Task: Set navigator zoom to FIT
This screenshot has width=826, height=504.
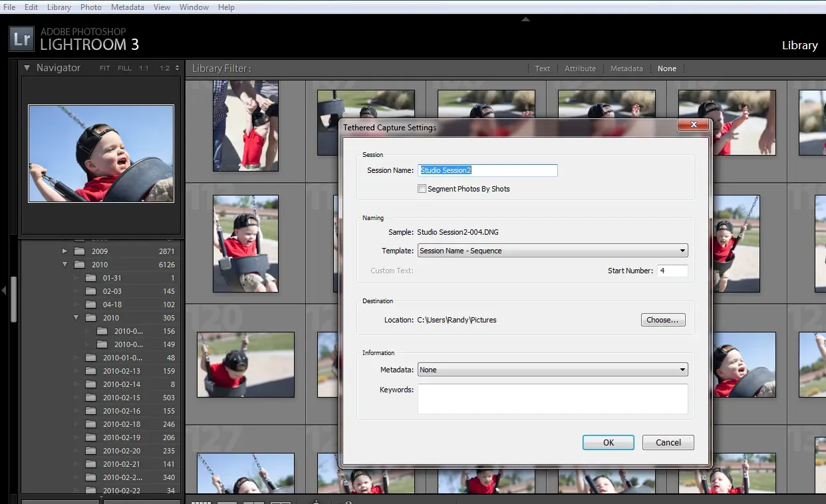Action: coord(105,68)
